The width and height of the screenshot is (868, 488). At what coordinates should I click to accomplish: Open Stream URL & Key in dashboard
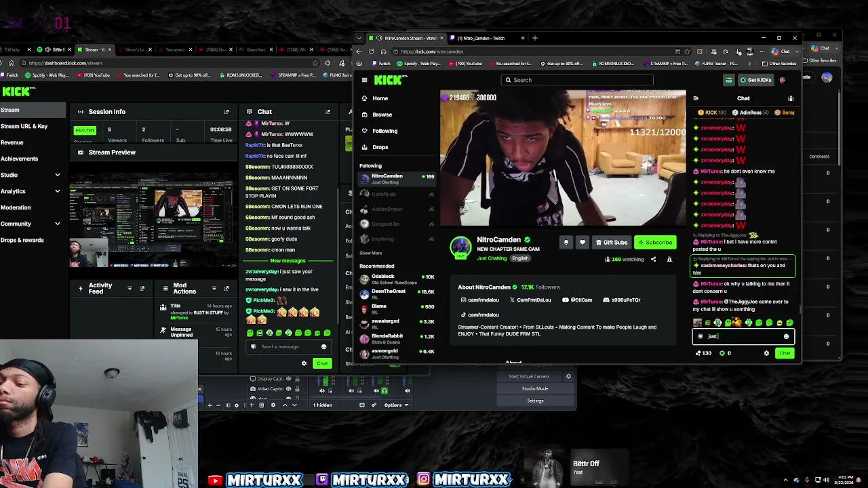point(24,126)
